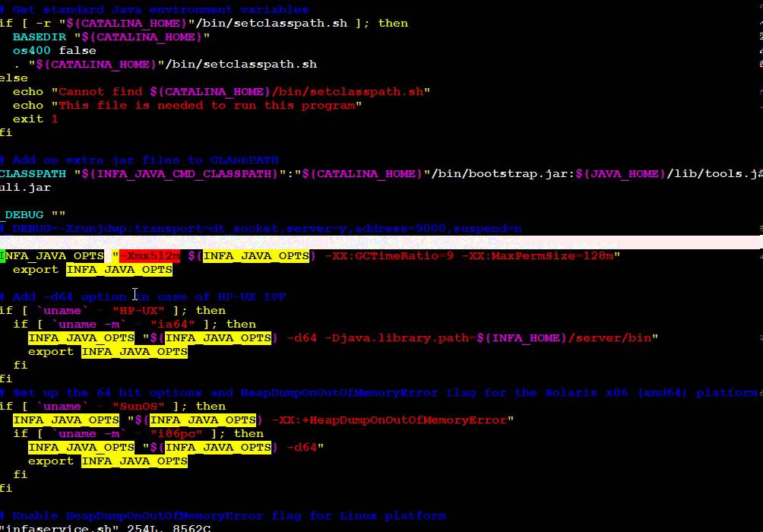Viewport: 763px width, 532px height.
Task: Click the -Djava.library.path option
Action: pyautogui.click(x=400, y=337)
